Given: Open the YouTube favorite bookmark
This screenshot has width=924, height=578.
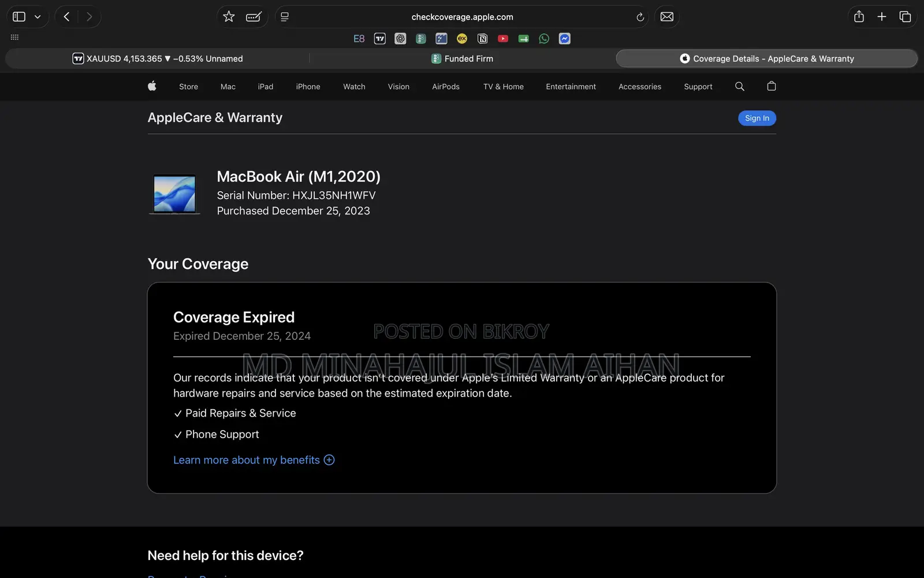Looking at the screenshot, I should (503, 39).
